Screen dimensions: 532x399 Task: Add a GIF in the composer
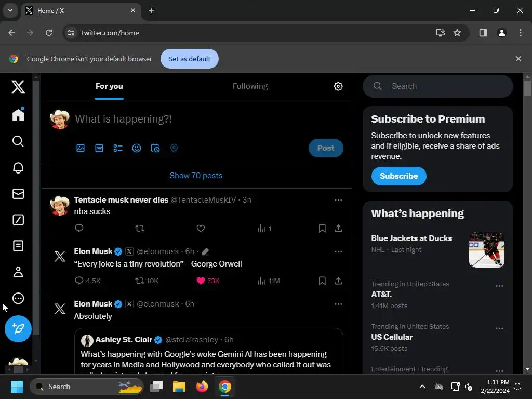pos(99,148)
